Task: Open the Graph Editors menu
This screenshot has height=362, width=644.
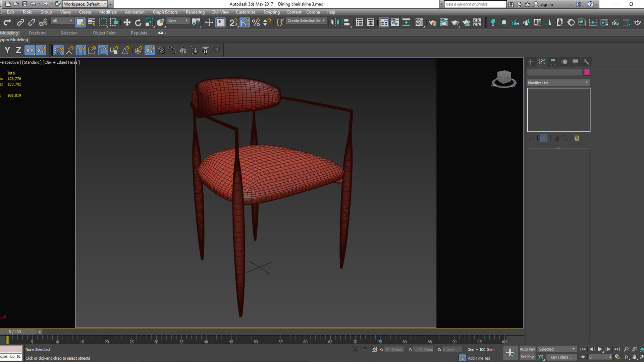Action: point(165,12)
